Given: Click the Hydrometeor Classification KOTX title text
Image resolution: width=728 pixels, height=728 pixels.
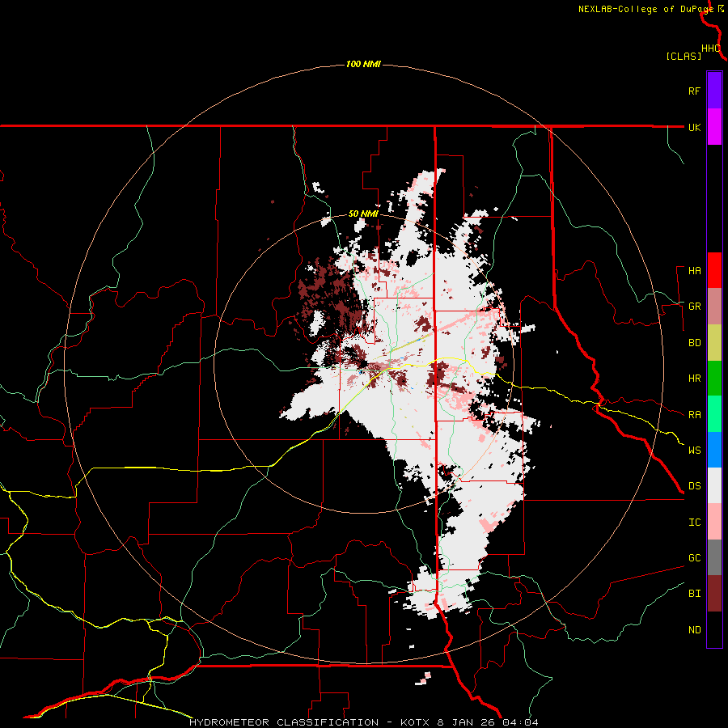Looking at the screenshot, I should click(364, 722).
